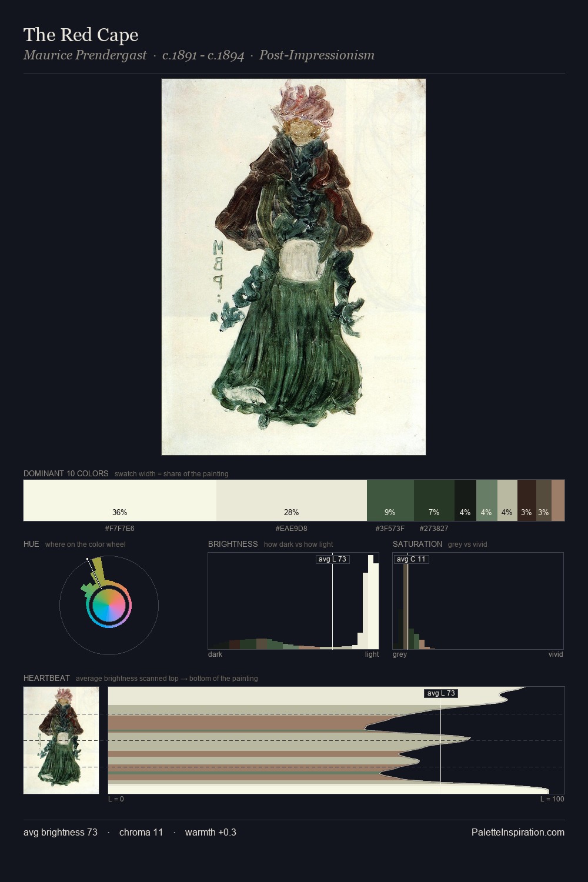Click artist name Maurice Prendergast
Screen dimensions: 588x882
tap(85, 55)
